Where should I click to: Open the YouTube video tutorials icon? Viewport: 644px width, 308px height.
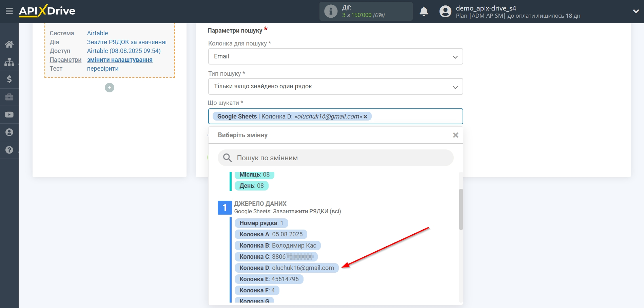(x=9, y=115)
